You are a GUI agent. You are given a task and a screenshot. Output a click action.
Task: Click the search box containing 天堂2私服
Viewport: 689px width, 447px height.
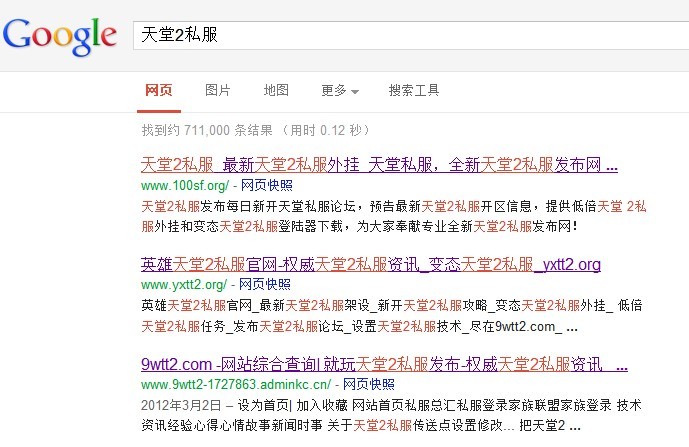[x=400, y=34]
